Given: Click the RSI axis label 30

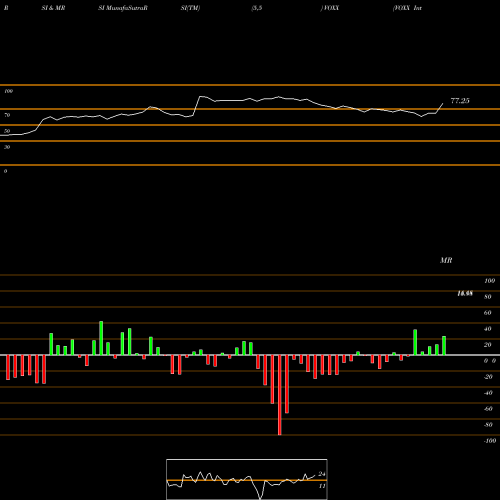Looking at the screenshot, I should [7, 147].
